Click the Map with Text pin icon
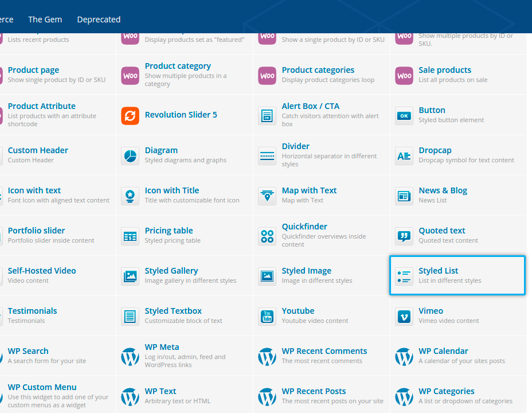 pos(267,196)
